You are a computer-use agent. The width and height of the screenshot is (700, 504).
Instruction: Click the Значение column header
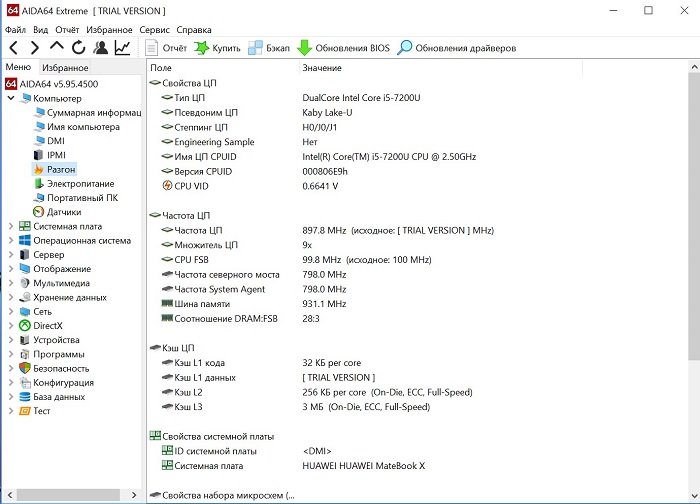pyautogui.click(x=441, y=68)
